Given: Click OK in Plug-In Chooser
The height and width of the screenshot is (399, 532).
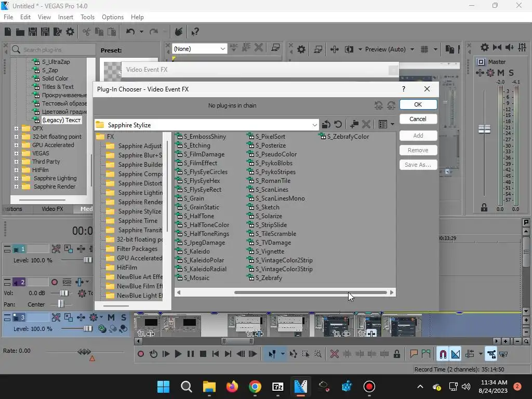Looking at the screenshot, I should pyautogui.click(x=418, y=104).
